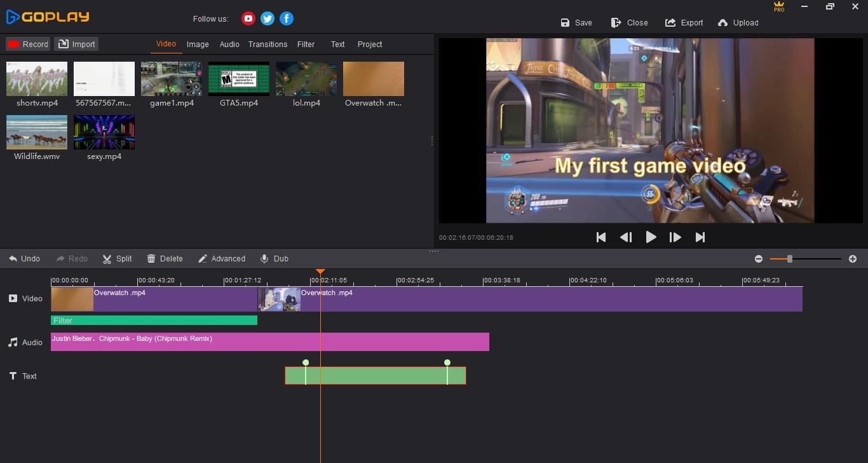Step forward one frame
The height and width of the screenshot is (463, 868).
pos(675,237)
